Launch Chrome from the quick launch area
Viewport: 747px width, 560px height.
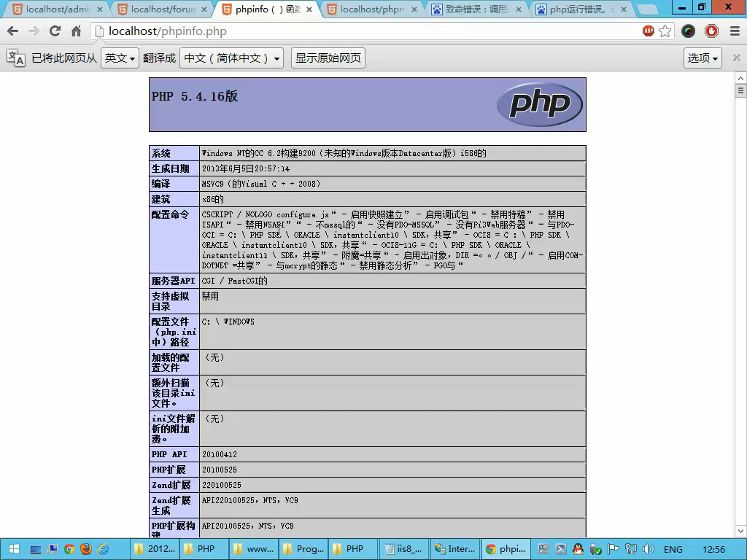point(69,550)
